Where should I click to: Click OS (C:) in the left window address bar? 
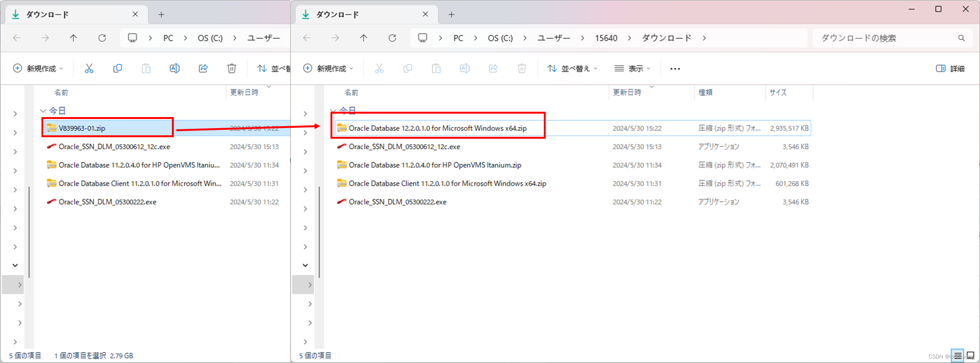[210, 38]
